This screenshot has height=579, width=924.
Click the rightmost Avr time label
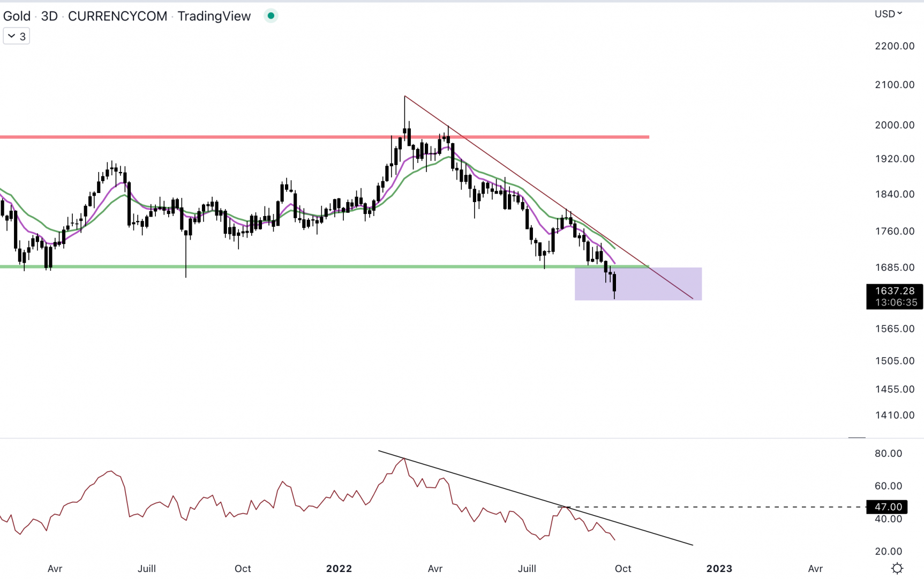click(815, 568)
